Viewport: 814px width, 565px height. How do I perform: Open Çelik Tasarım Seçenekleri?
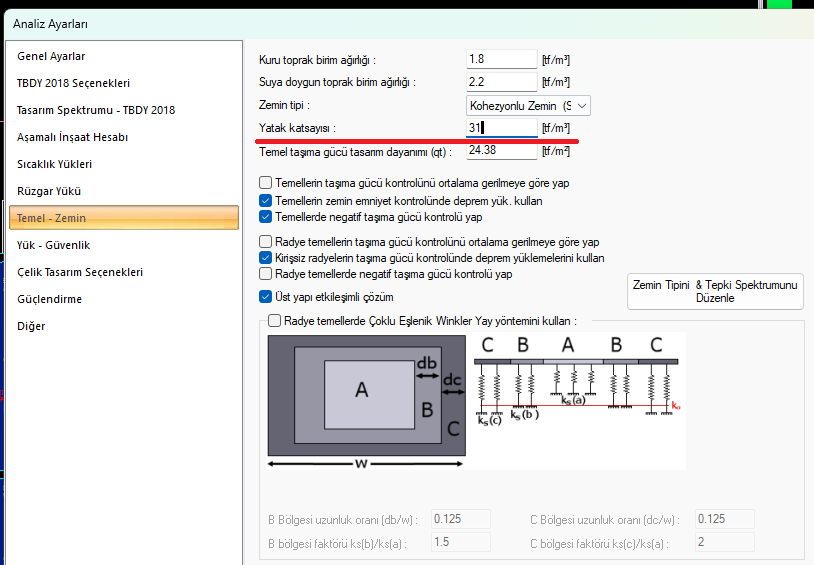click(79, 272)
